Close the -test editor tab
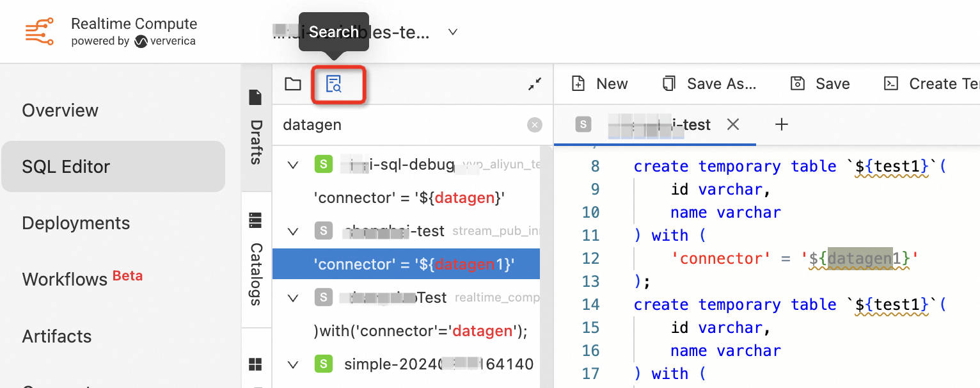The image size is (980, 388). (732, 125)
